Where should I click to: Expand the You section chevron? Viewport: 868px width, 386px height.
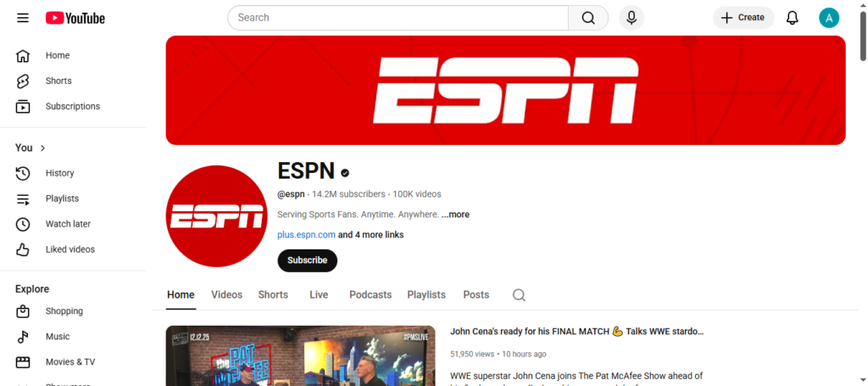tap(43, 148)
